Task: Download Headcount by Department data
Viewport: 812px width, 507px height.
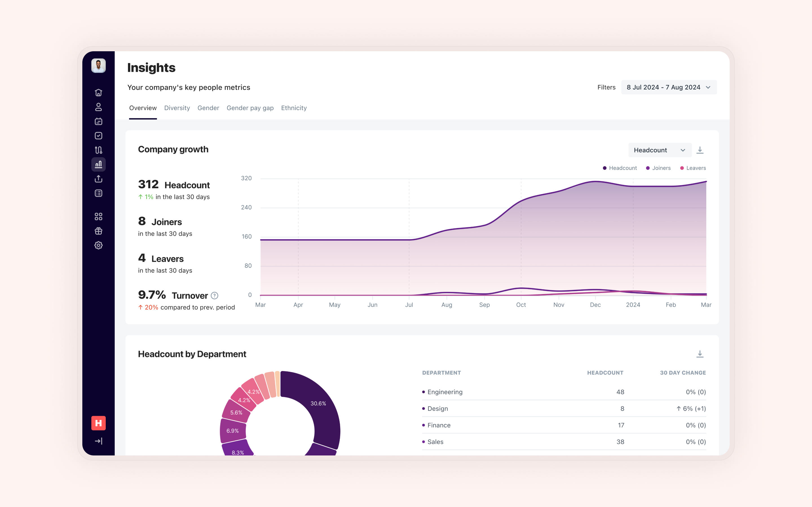Action: pos(700,354)
